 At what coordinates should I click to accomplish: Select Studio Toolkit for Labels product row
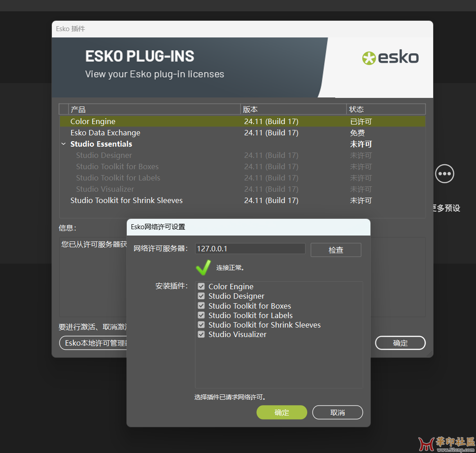(x=242, y=178)
